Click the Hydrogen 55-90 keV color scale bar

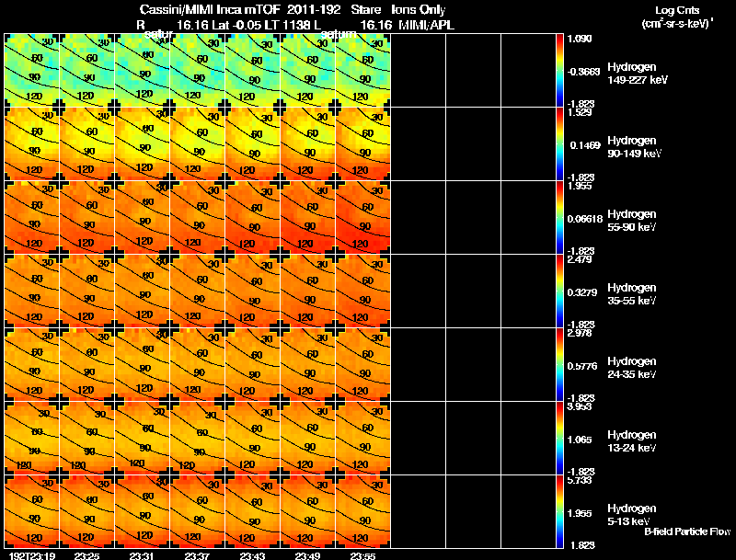coord(559,218)
